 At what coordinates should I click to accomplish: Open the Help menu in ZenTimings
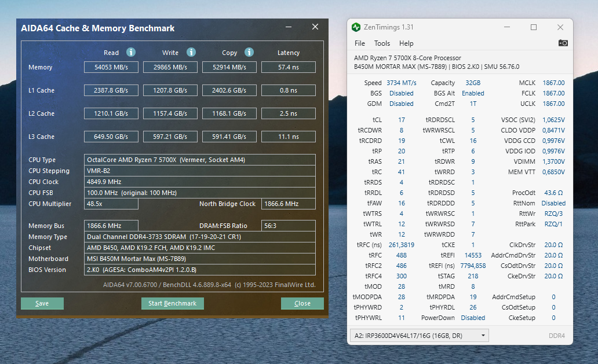click(406, 43)
